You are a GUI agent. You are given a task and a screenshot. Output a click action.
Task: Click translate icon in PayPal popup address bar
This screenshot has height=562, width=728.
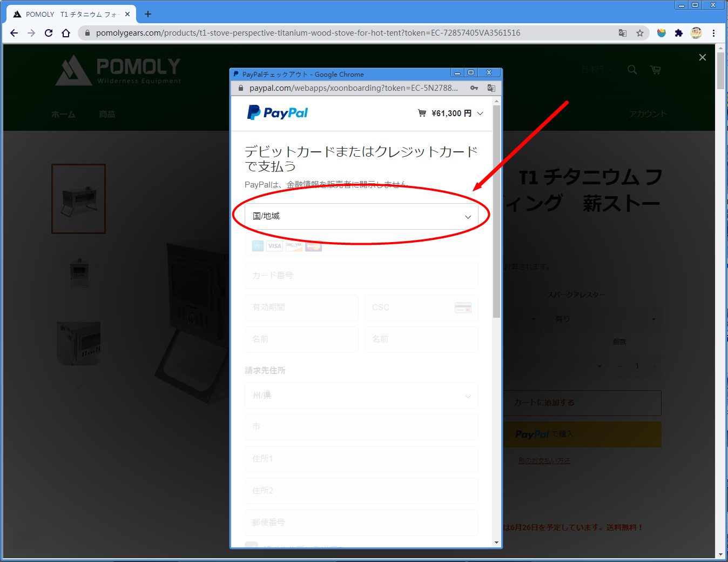(x=491, y=88)
